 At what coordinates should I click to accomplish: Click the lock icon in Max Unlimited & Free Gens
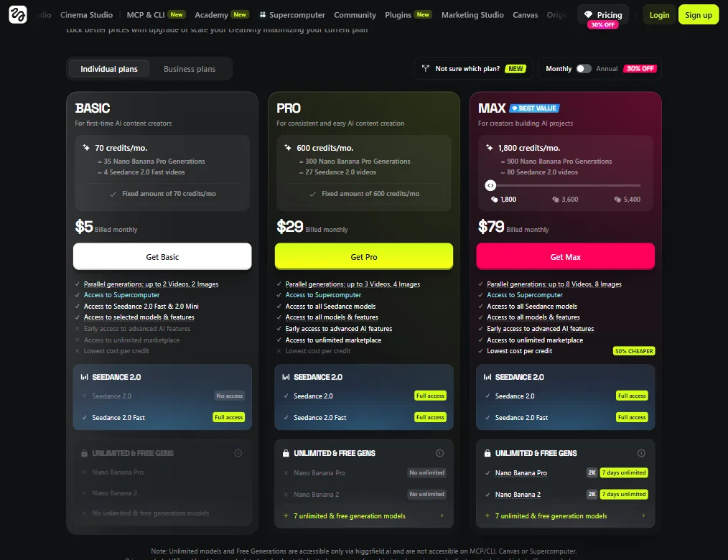[487, 453]
